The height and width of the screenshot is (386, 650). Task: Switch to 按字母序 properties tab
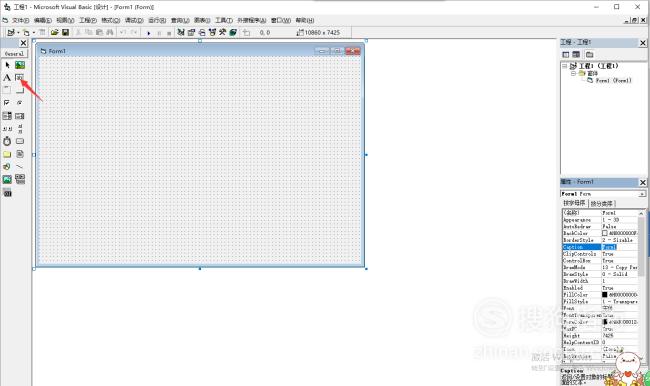(574, 203)
